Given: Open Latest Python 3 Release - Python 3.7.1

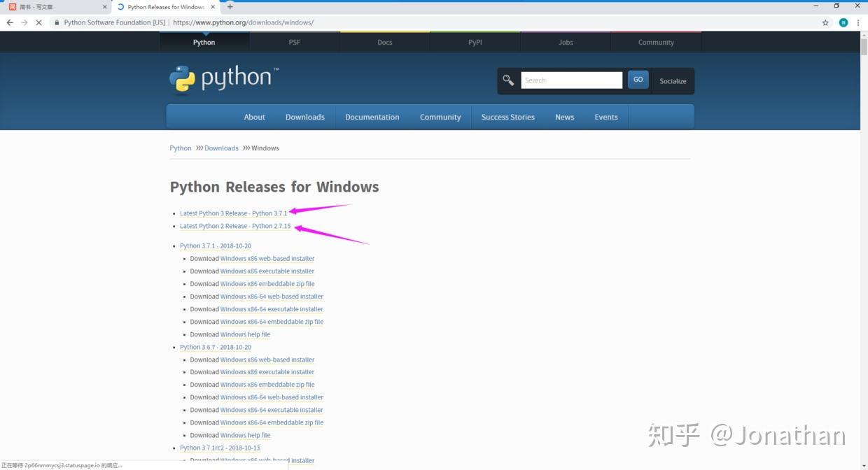Looking at the screenshot, I should tap(234, 213).
